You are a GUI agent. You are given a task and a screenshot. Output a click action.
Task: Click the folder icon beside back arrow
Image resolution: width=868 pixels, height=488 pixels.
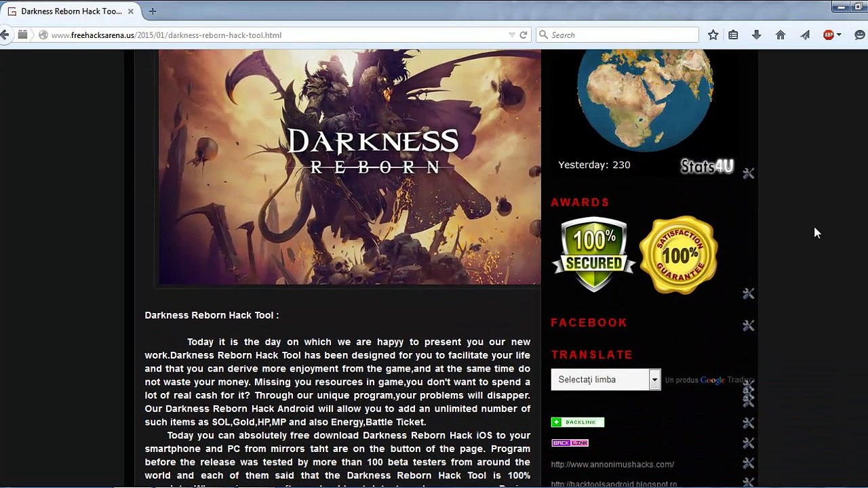point(22,35)
